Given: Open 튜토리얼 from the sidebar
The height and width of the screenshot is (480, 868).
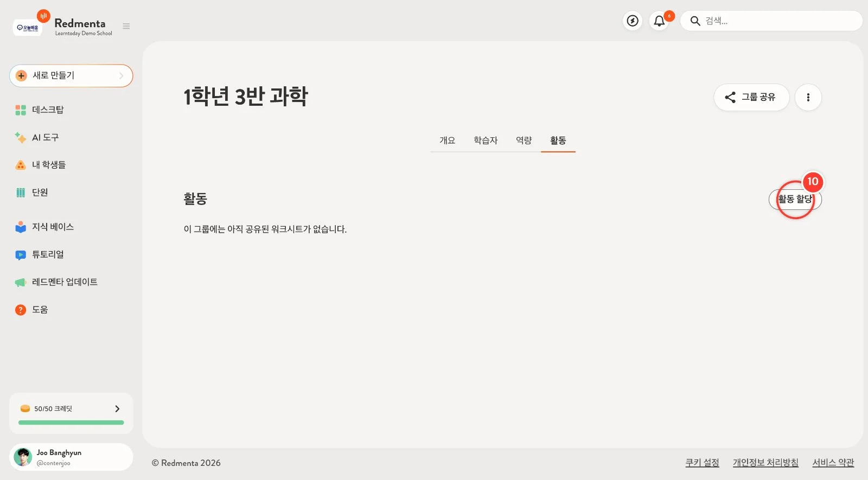Looking at the screenshot, I should click(x=48, y=254).
